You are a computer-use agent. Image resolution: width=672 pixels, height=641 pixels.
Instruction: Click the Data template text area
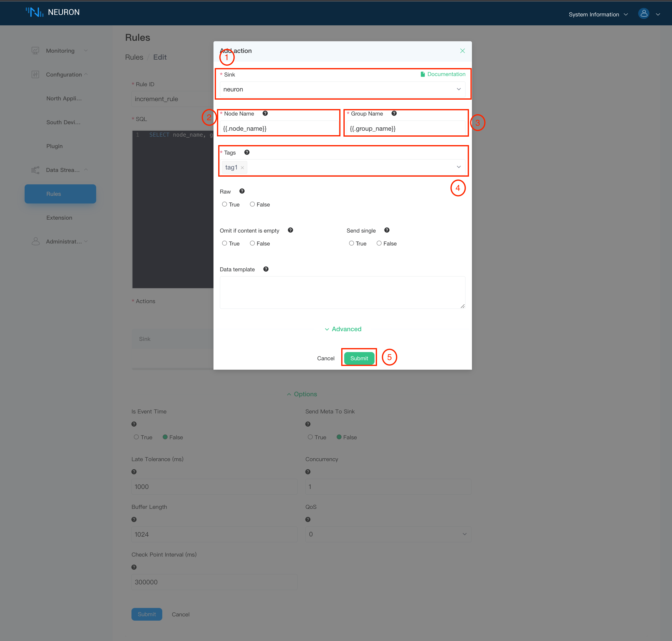(342, 292)
